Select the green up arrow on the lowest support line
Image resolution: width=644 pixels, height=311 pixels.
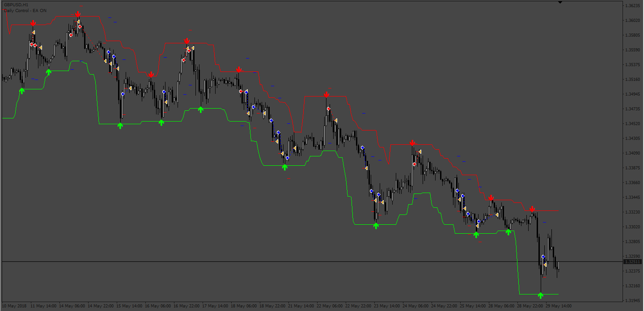pos(540,295)
